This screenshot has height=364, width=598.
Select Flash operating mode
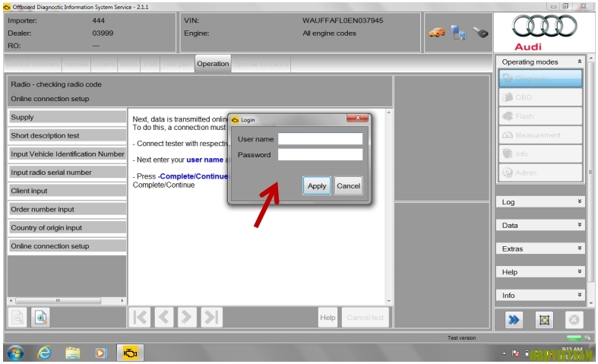click(540, 116)
